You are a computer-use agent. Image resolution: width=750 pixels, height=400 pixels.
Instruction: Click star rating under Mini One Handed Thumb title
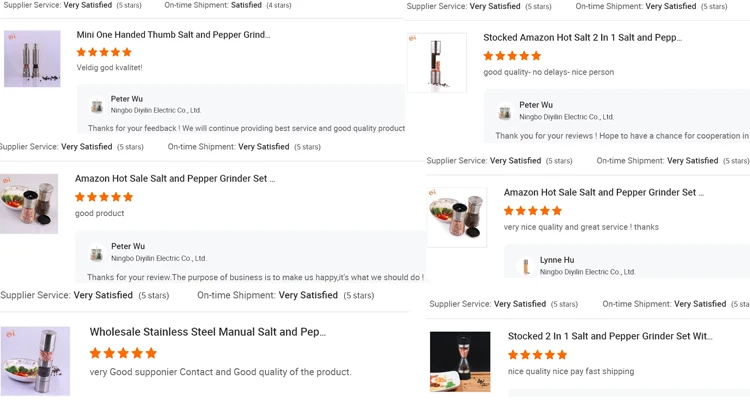104,52
